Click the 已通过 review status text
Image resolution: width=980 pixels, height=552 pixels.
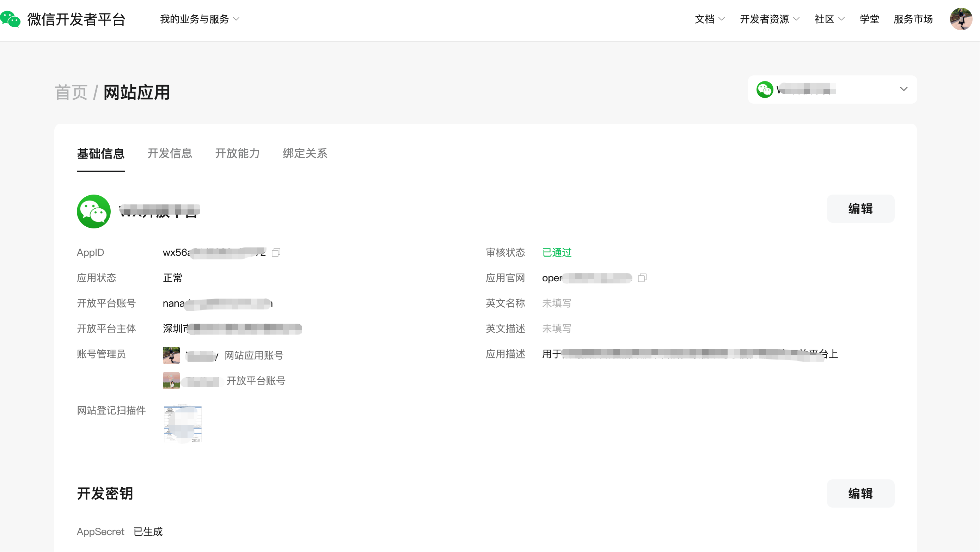[x=557, y=253]
